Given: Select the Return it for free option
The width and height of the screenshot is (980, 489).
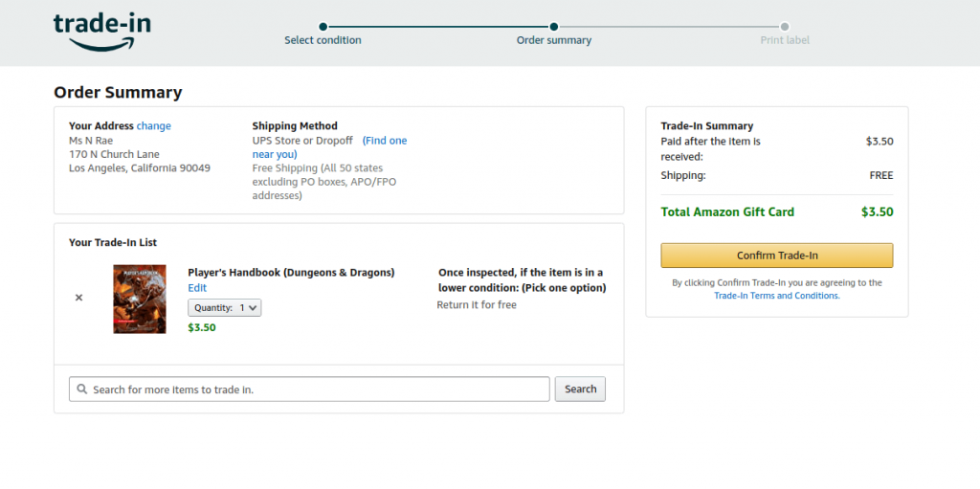Looking at the screenshot, I should (477, 305).
